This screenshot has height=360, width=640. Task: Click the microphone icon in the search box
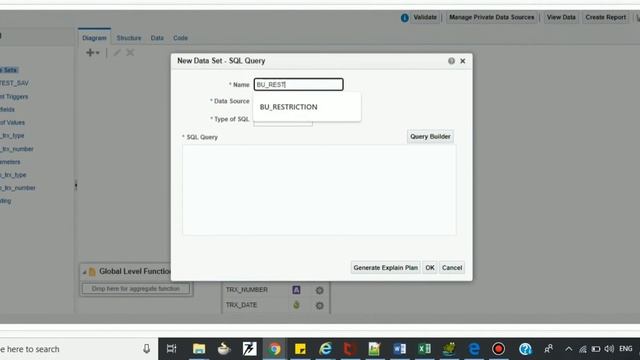pos(146,349)
